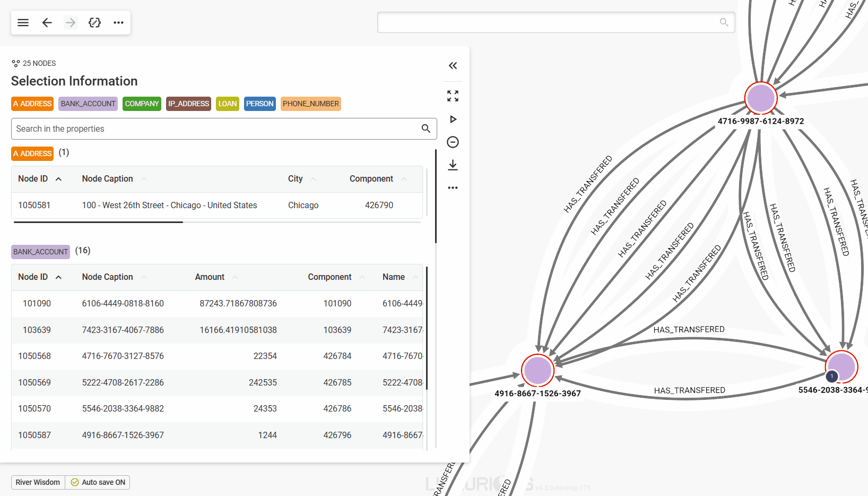Sort address table by City column
Viewport: 868px width, 496px height.
pos(296,179)
